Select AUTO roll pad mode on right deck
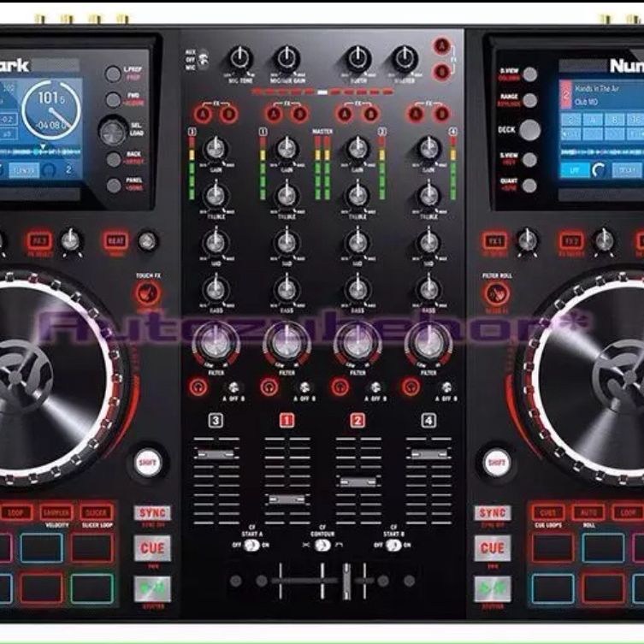 (588, 512)
